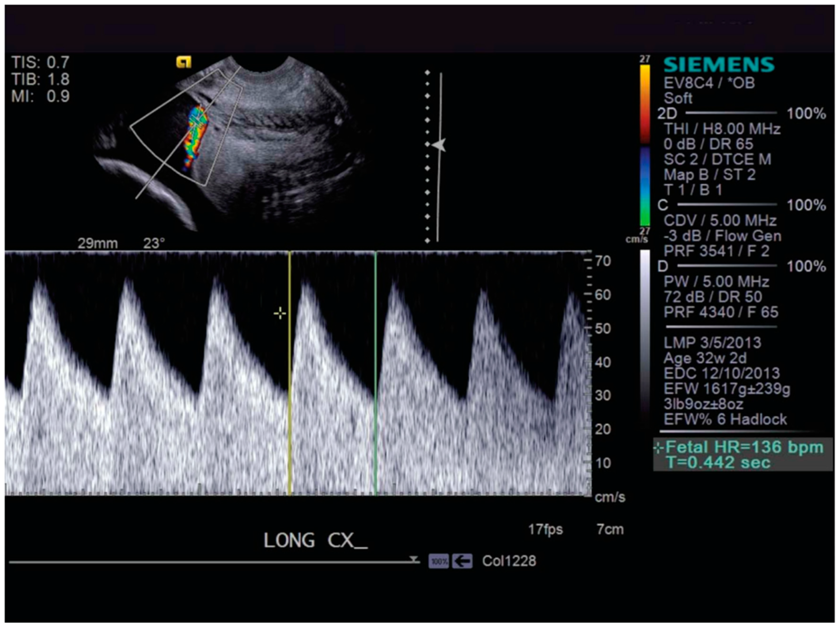Click the 3lb9oz±8oz weight entry
840x627 pixels.
coord(703,404)
